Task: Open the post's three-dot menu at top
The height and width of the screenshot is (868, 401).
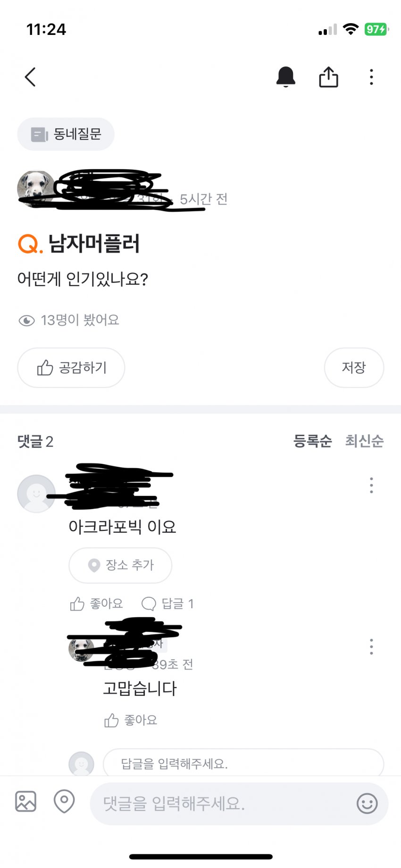Action: (x=371, y=77)
